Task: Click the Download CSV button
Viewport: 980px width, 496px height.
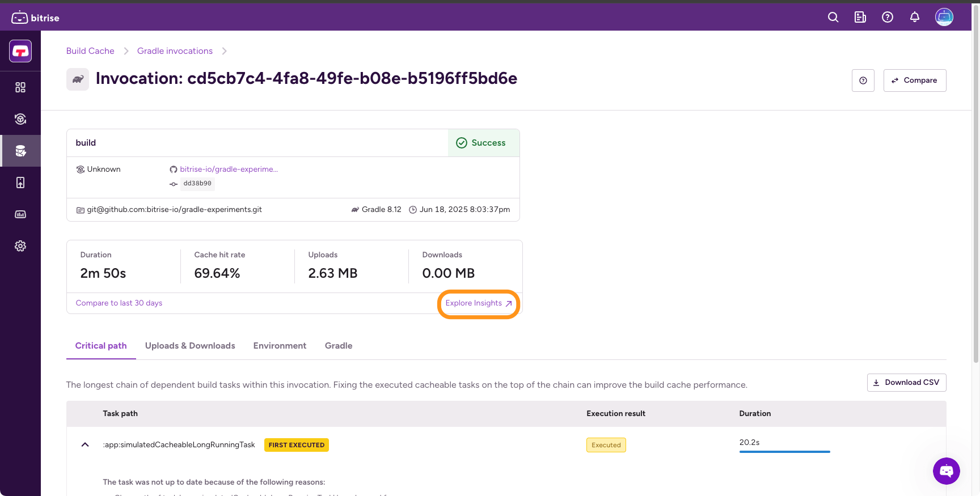Action: pyautogui.click(x=906, y=383)
